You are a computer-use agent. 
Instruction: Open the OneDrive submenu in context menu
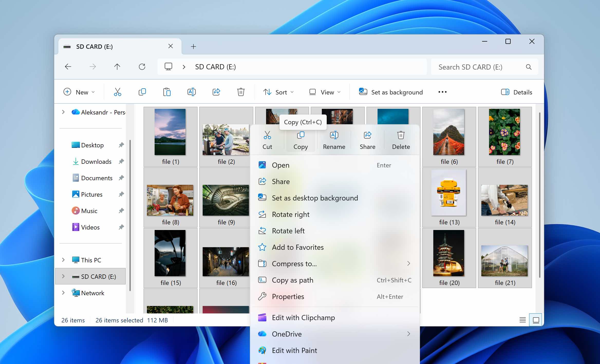[x=334, y=334]
